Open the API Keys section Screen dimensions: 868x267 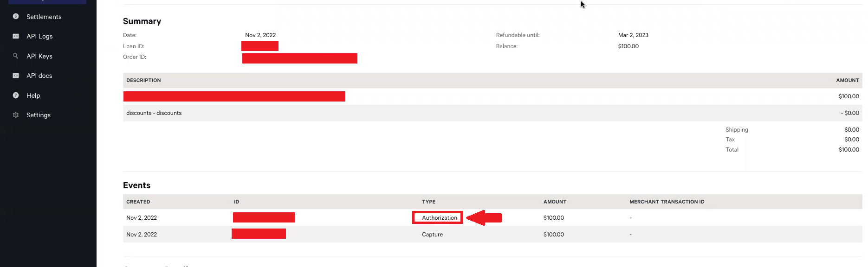point(39,56)
